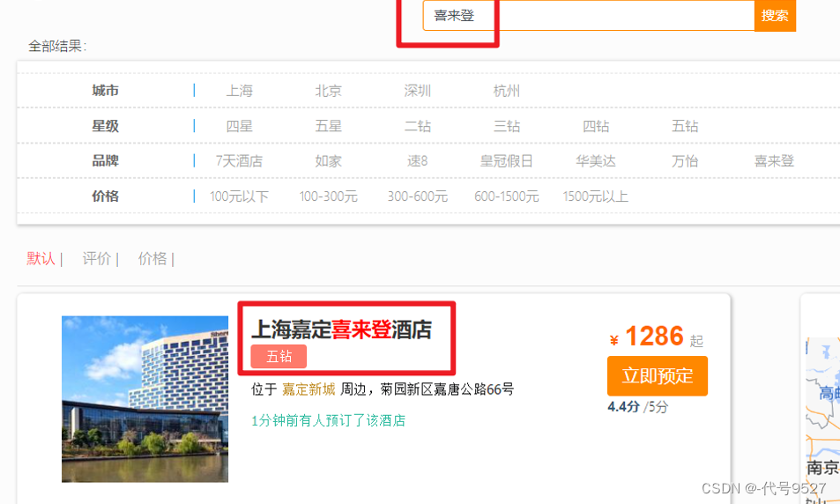The height and width of the screenshot is (504, 840).
Task: Click the hotel price 1286 起
Action: (657, 337)
